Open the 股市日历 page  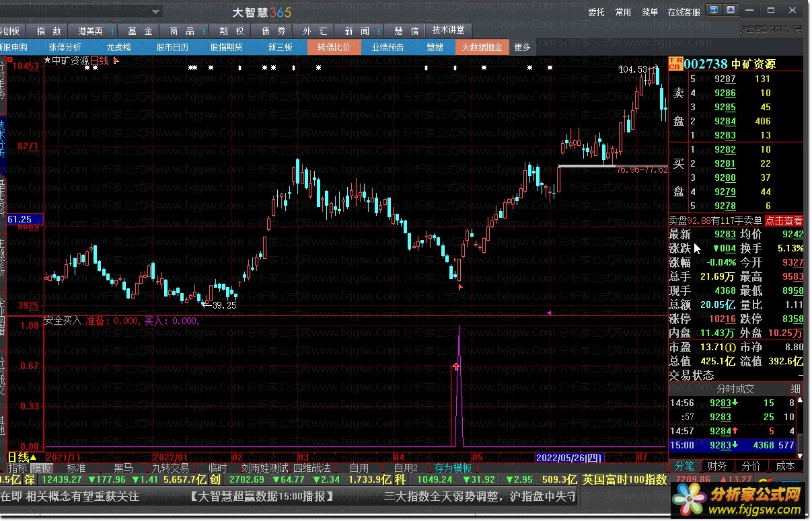click(x=173, y=47)
